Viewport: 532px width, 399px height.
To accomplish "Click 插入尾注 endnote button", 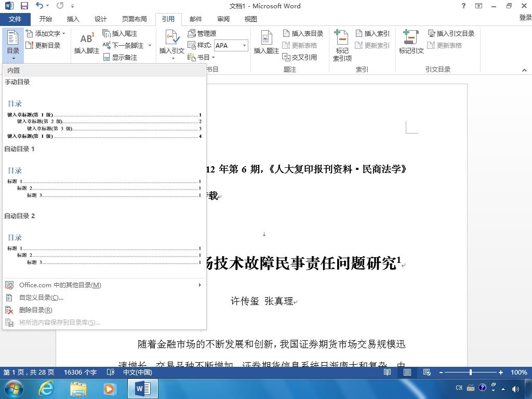I will (120, 33).
